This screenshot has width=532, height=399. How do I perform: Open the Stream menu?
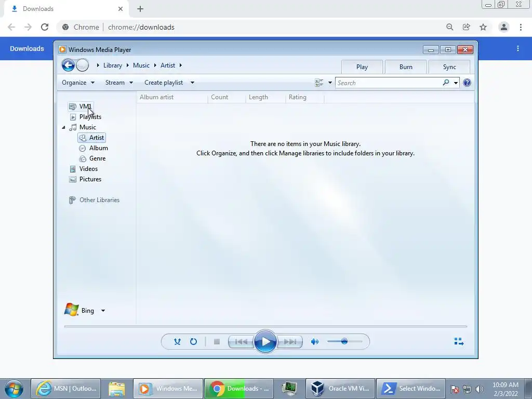point(119,83)
